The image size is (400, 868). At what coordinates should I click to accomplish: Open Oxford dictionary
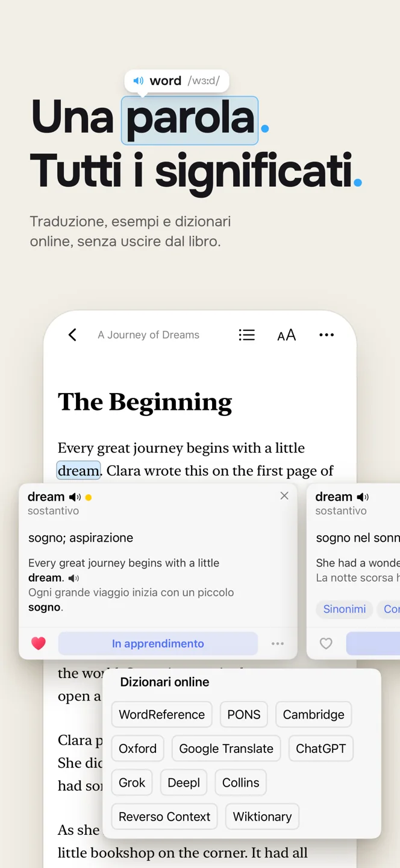point(137,749)
